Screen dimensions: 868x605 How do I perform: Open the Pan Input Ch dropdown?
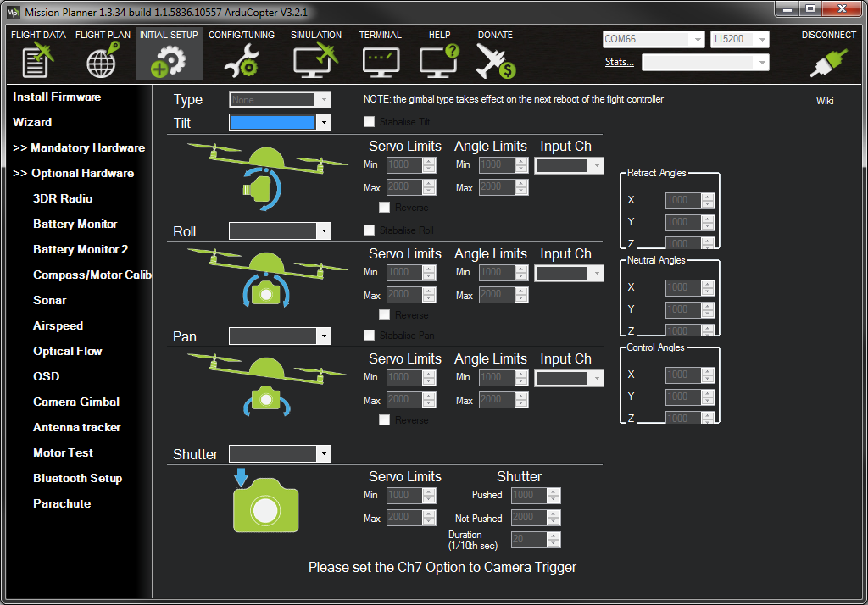[569, 378]
